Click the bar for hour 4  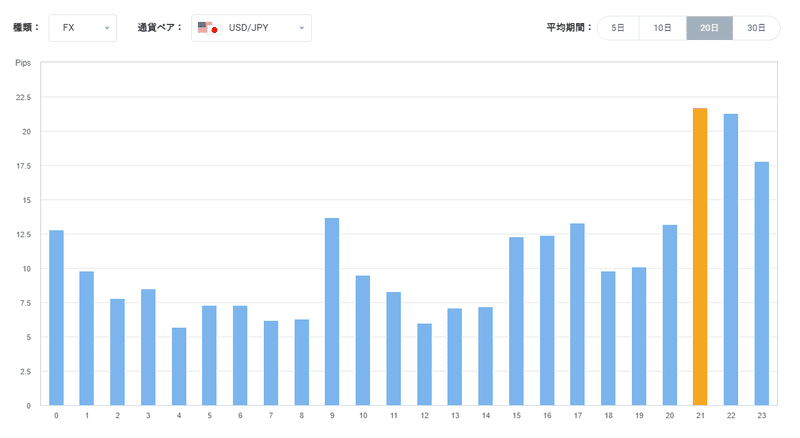click(x=179, y=367)
